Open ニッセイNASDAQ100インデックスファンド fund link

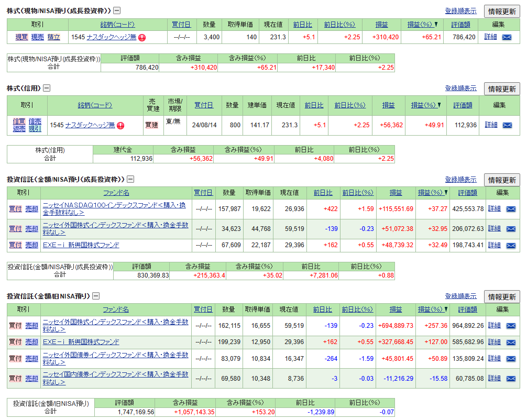[114, 208]
